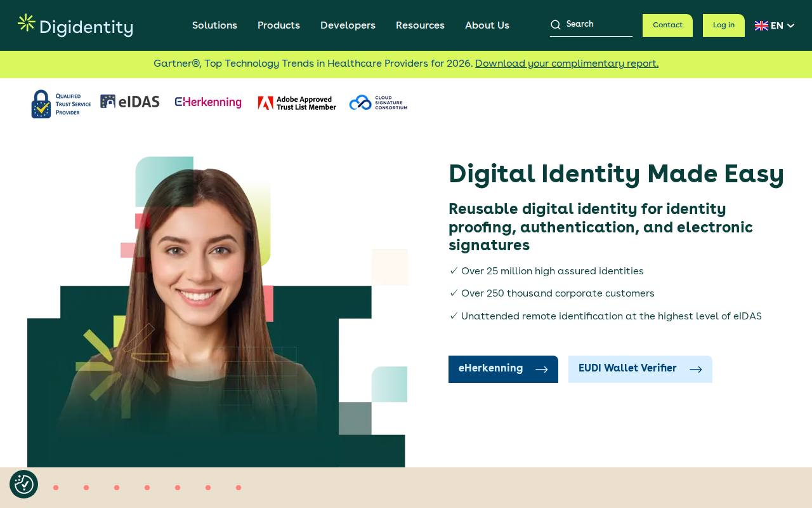The image size is (812, 508).
Task: Click the smiling woman hero image
Action: tap(217, 311)
